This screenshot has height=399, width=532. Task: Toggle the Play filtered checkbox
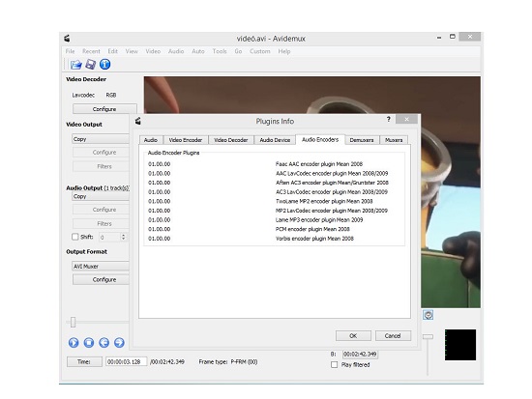coord(335,365)
